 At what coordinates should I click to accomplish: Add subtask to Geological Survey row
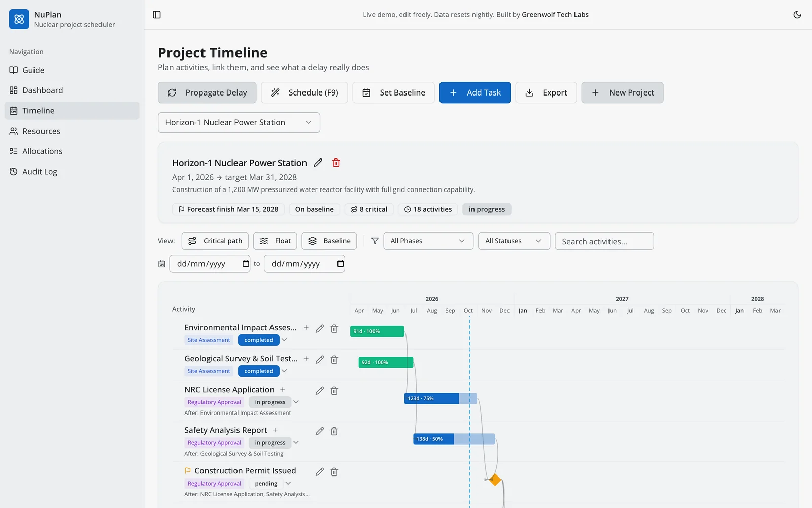(306, 359)
